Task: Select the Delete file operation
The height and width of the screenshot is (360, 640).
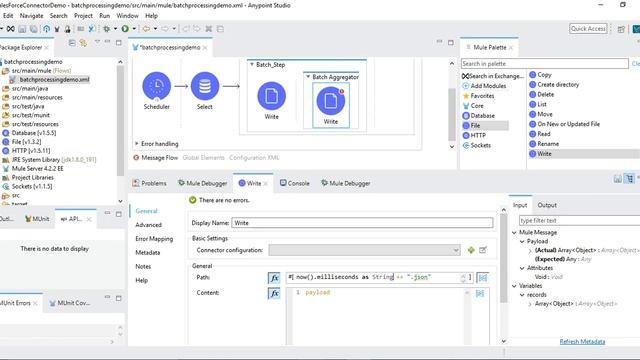Action: click(x=542, y=94)
